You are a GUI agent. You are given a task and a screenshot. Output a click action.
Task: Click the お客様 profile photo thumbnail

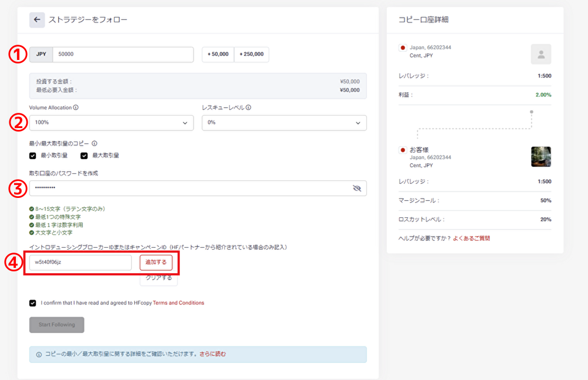[540, 157]
